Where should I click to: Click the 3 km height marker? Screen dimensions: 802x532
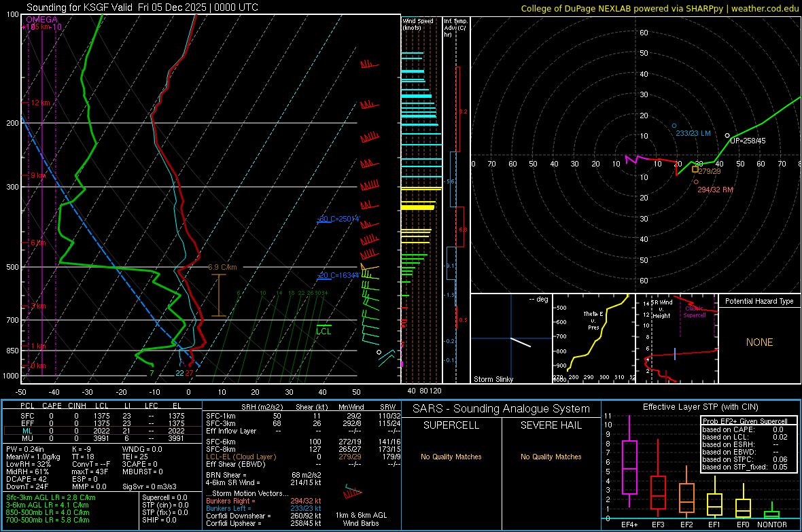[x=38, y=306]
